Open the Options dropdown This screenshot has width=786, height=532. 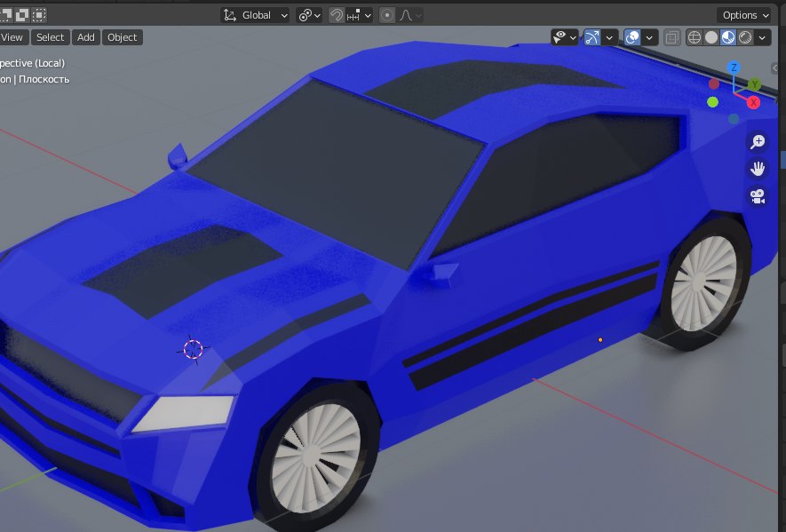[x=744, y=16]
